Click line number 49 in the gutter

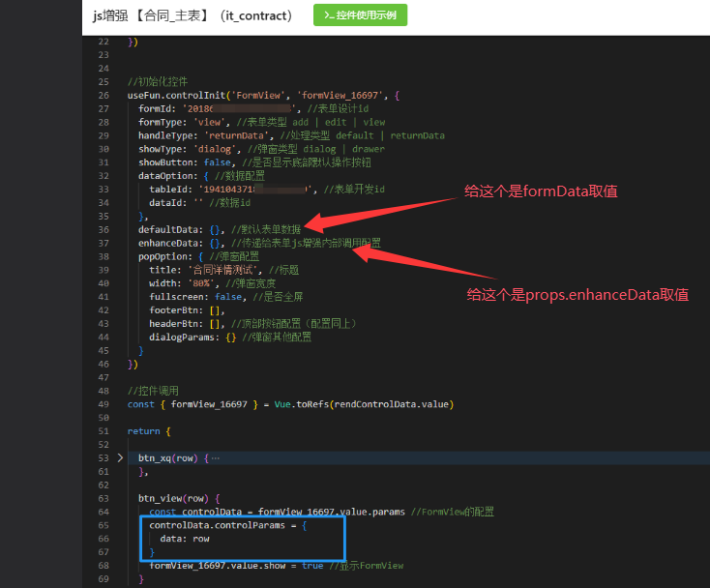tap(103, 403)
